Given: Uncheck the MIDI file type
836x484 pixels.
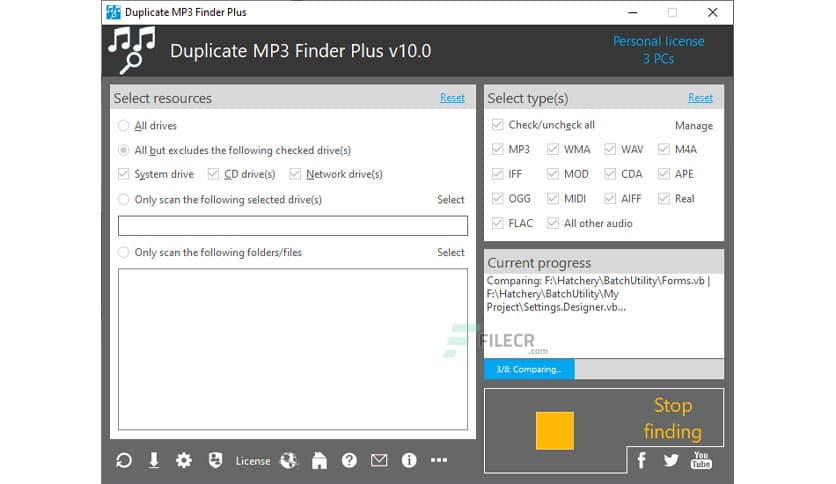Looking at the screenshot, I should point(553,198).
